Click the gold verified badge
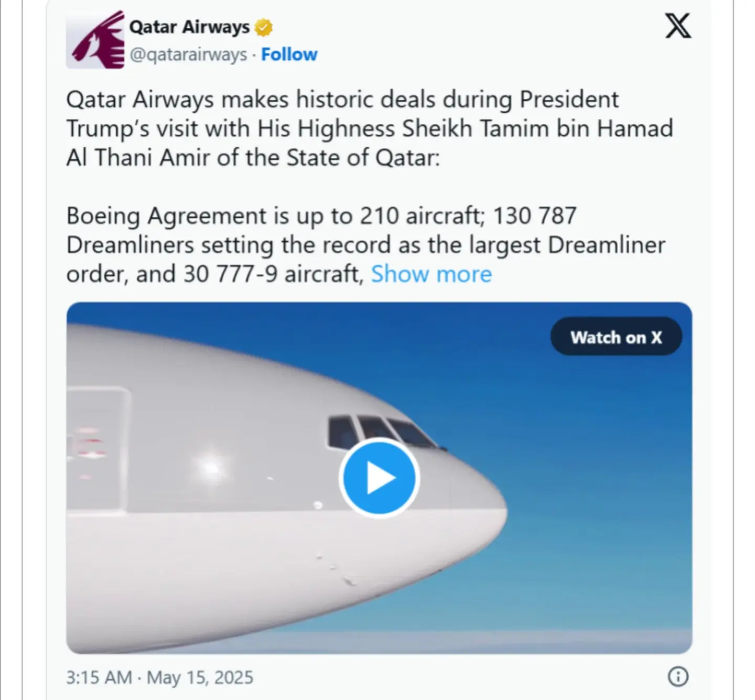Image resolution: width=755 pixels, height=700 pixels. [264, 27]
